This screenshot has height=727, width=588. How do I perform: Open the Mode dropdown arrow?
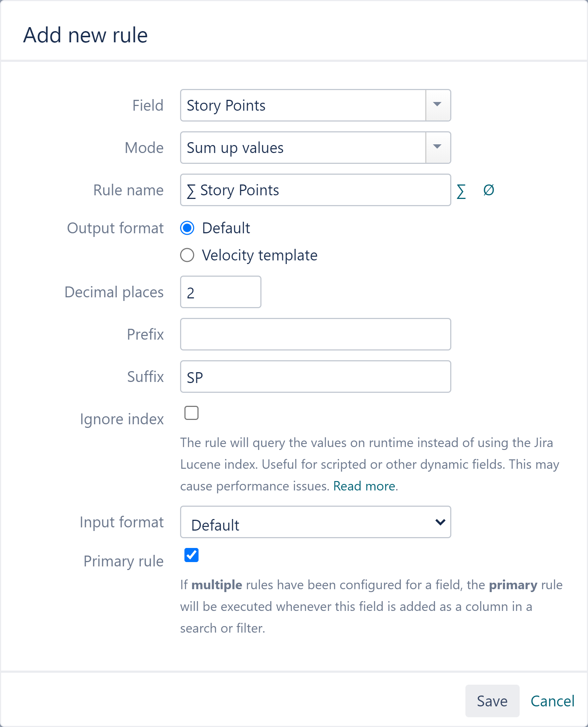(x=438, y=148)
